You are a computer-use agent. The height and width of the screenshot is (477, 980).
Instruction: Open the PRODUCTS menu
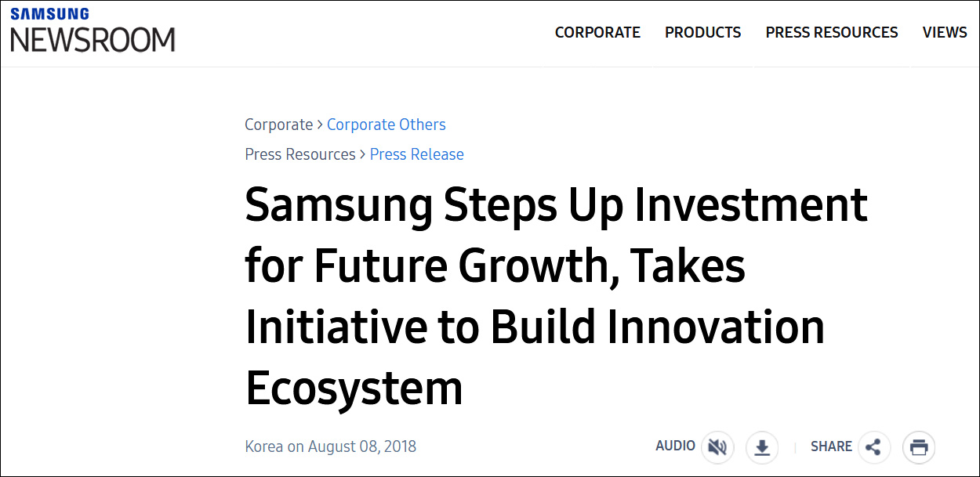tap(702, 32)
